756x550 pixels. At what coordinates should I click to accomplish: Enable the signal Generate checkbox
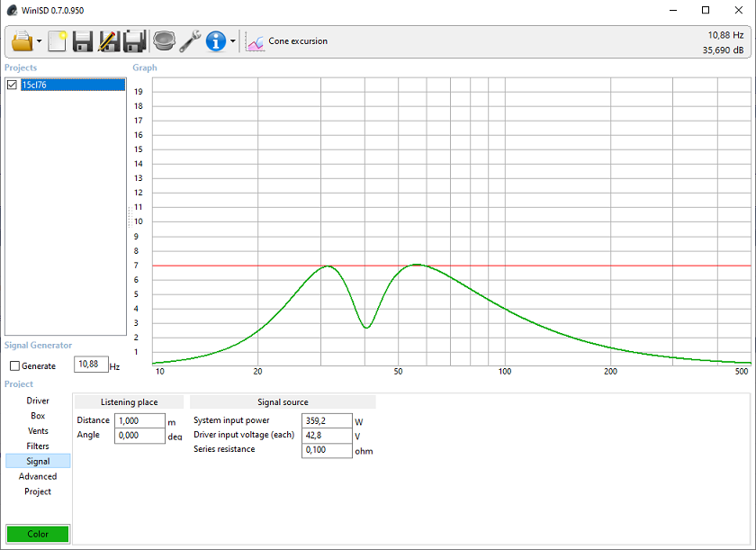pyautogui.click(x=14, y=365)
